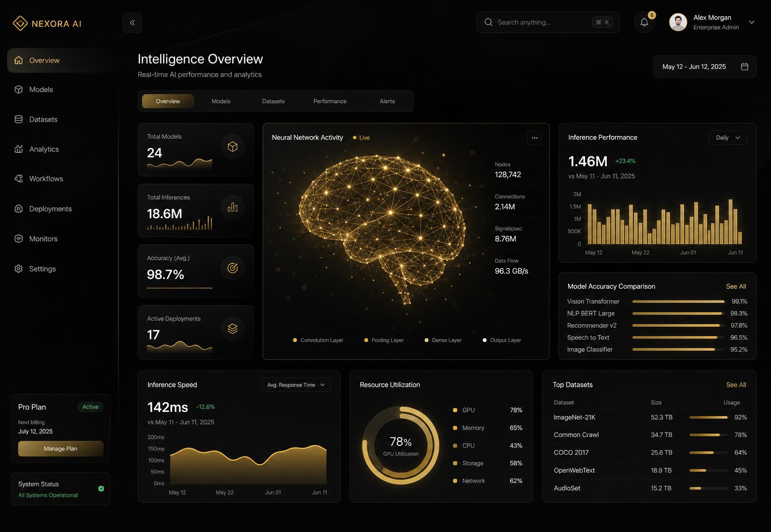Click the AudioSet usage bar
The width and height of the screenshot is (771, 532).
click(708, 488)
